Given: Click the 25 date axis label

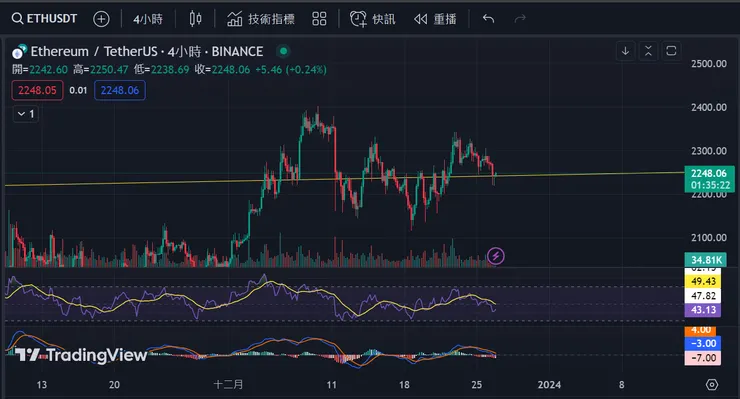Looking at the screenshot, I should coord(477,385).
